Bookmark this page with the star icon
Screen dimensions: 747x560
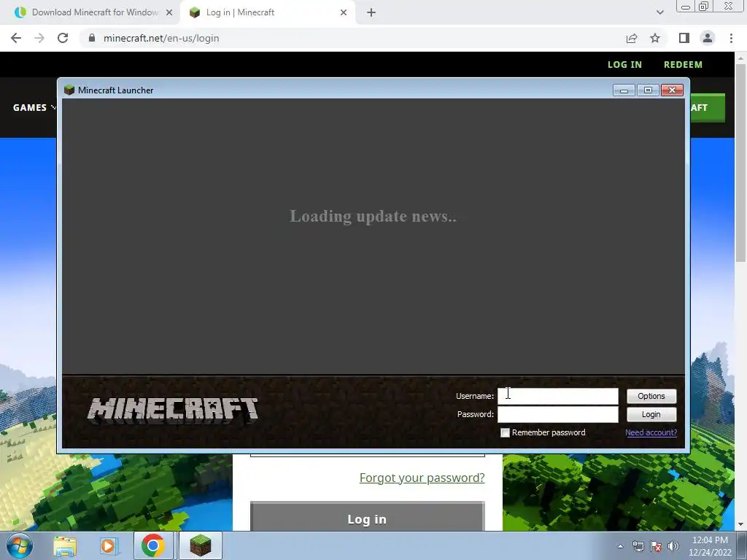pyautogui.click(x=655, y=38)
